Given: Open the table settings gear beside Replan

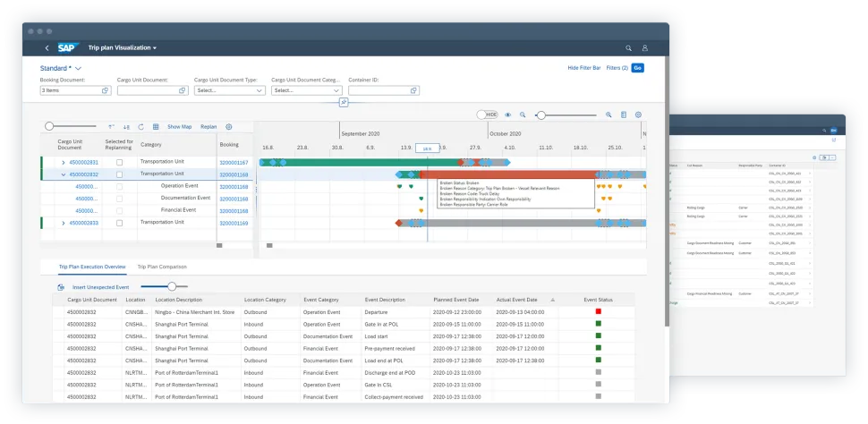Looking at the screenshot, I should [228, 127].
